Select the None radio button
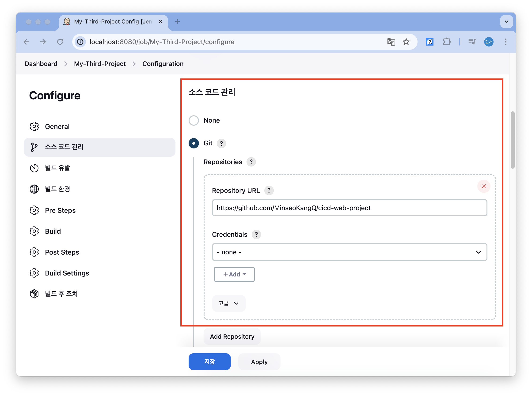 [x=194, y=120]
